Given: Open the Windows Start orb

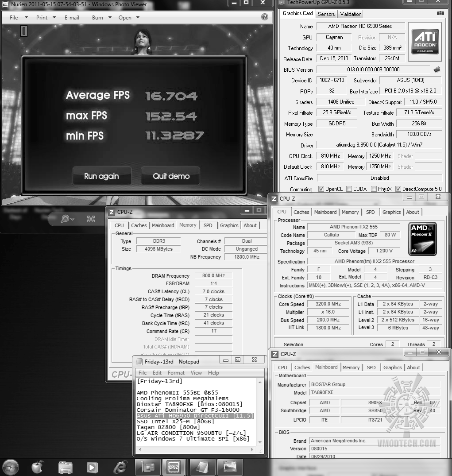Looking at the screenshot, I should 11,468.
